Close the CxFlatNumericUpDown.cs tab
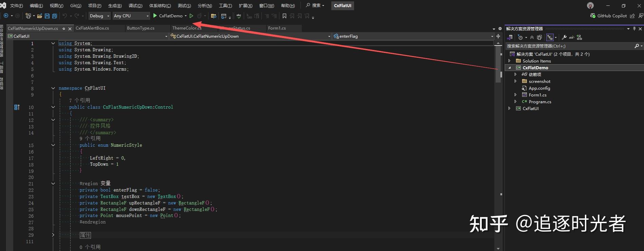Image resolution: width=644 pixels, height=251 pixels. [70, 29]
